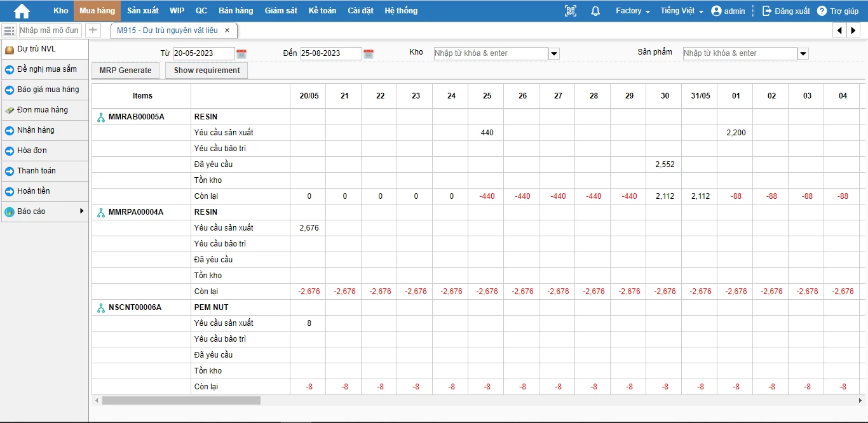This screenshot has height=423, width=868.
Task: Focus the Nhập mã mô đun field
Action: (50, 30)
